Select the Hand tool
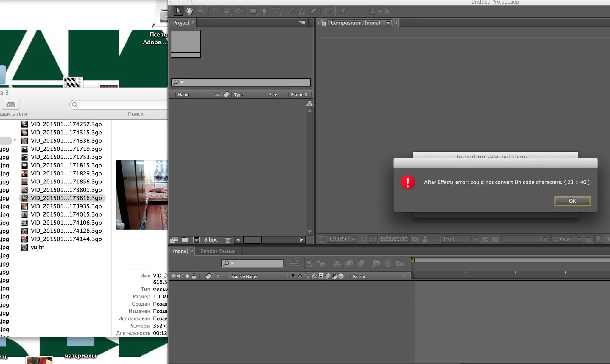The width and height of the screenshot is (610, 364). pyautogui.click(x=189, y=11)
